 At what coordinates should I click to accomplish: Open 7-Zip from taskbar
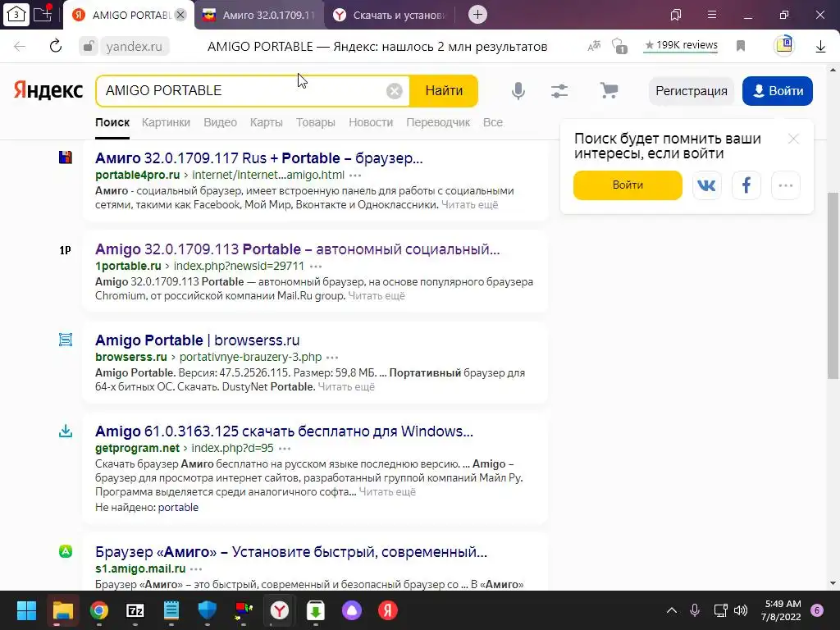click(135, 610)
